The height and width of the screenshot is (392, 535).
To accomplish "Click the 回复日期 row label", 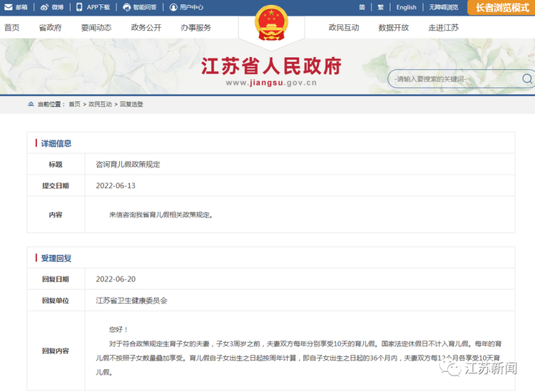I will click(56, 279).
